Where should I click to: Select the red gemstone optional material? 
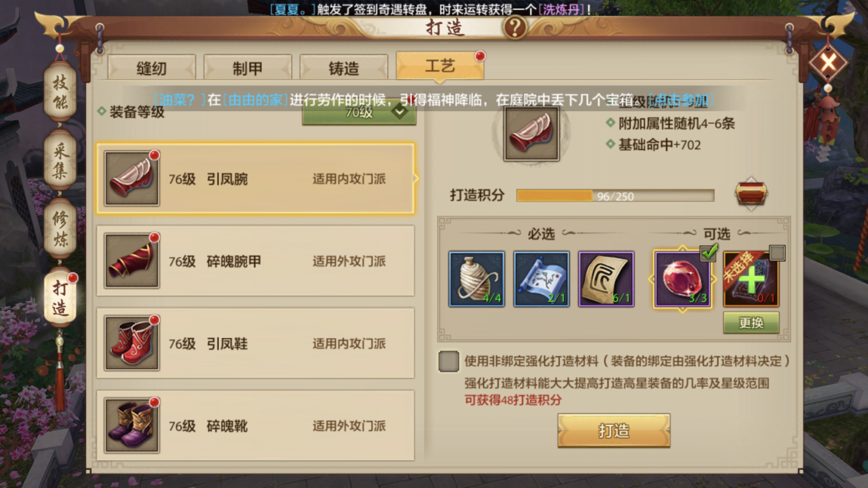pyautogui.click(x=682, y=279)
